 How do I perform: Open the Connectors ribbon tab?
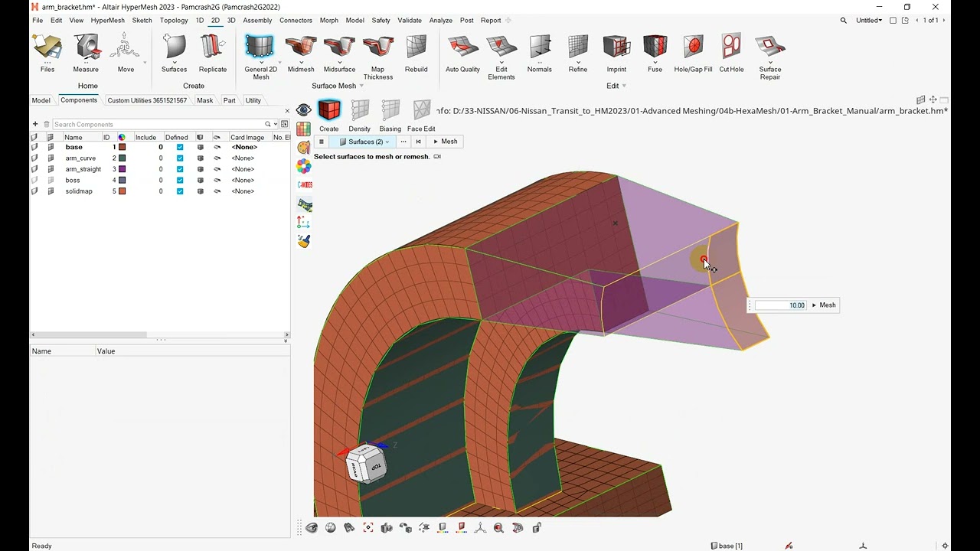[x=296, y=21]
